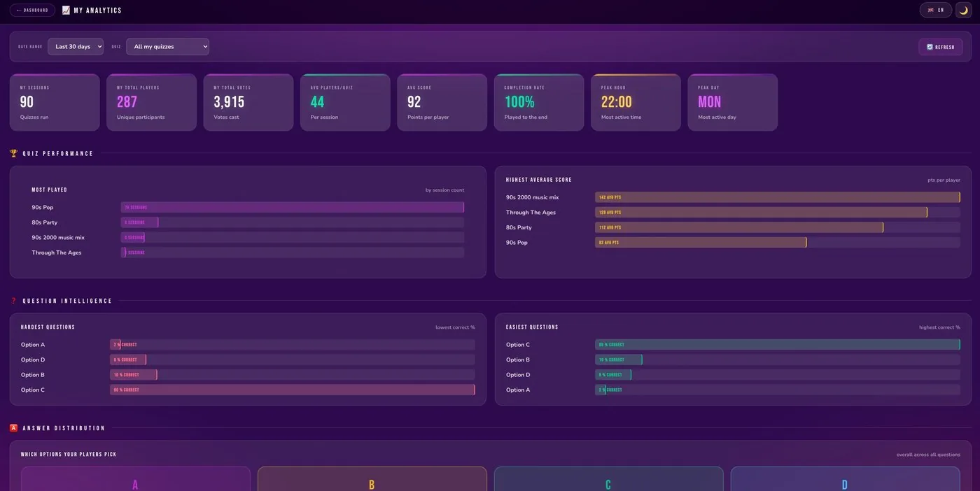Click Through The Ages in Most Played
980x491 pixels.
[x=56, y=252]
